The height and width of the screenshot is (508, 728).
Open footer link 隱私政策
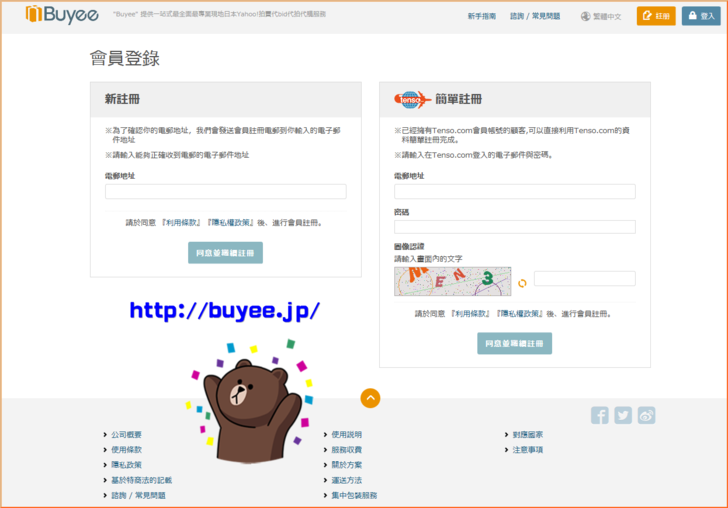click(x=126, y=465)
